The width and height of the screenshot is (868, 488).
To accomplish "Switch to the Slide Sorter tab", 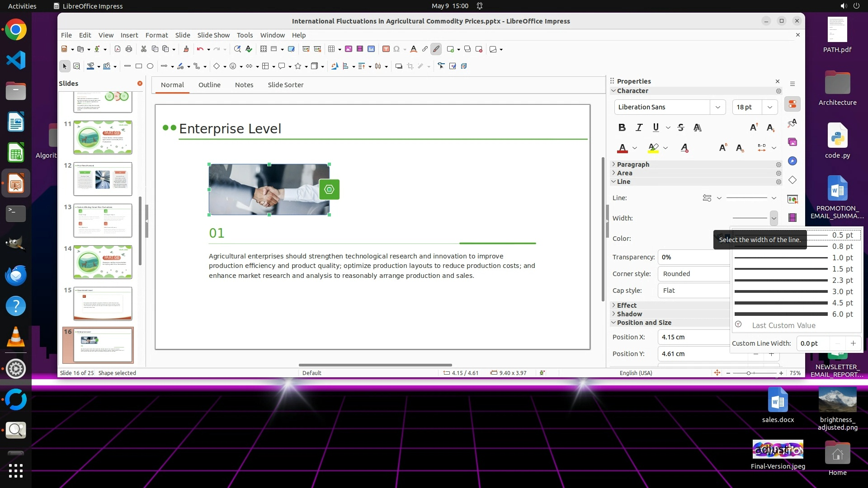I will click(x=285, y=85).
